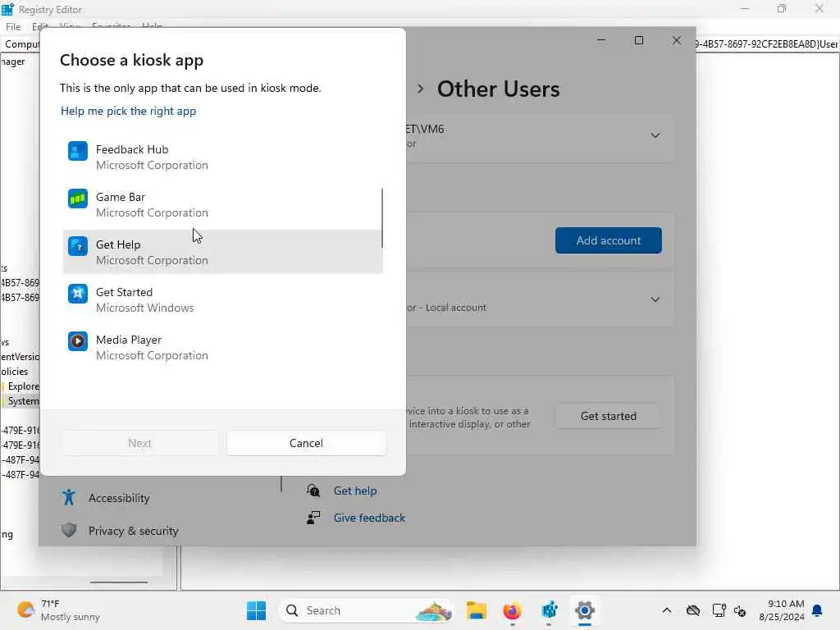Screen dimensions: 840x630
Task: Click the Other Users heading
Action: point(498,89)
